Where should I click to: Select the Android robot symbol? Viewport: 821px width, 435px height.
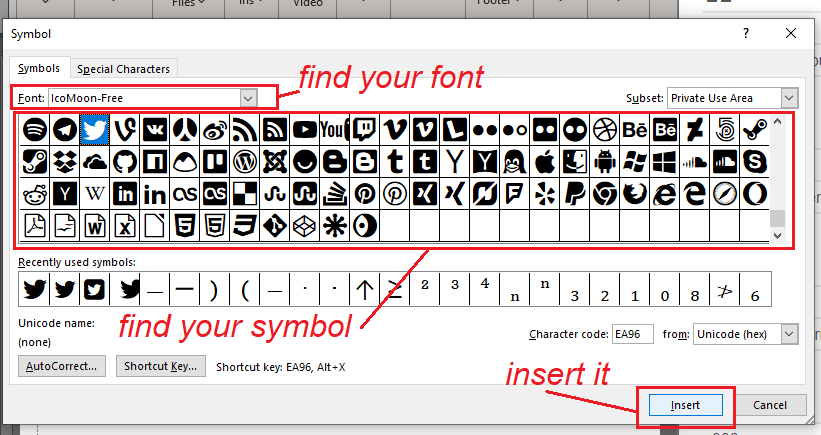tap(605, 162)
